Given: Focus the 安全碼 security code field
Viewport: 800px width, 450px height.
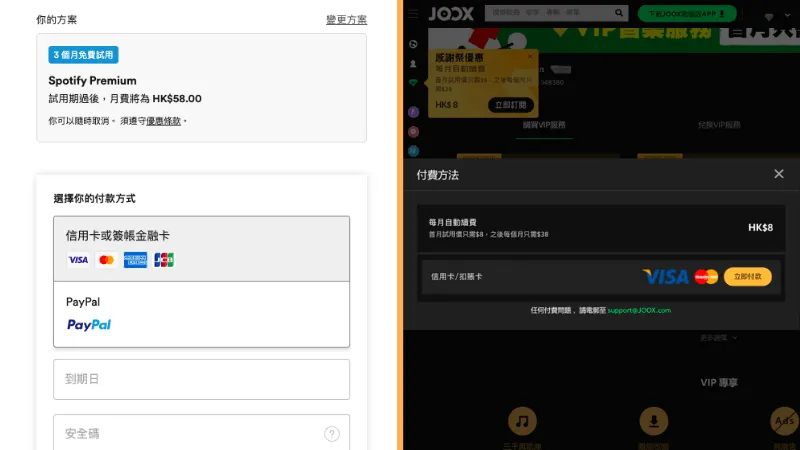Looking at the screenshot, I should (x=202, y=433).
